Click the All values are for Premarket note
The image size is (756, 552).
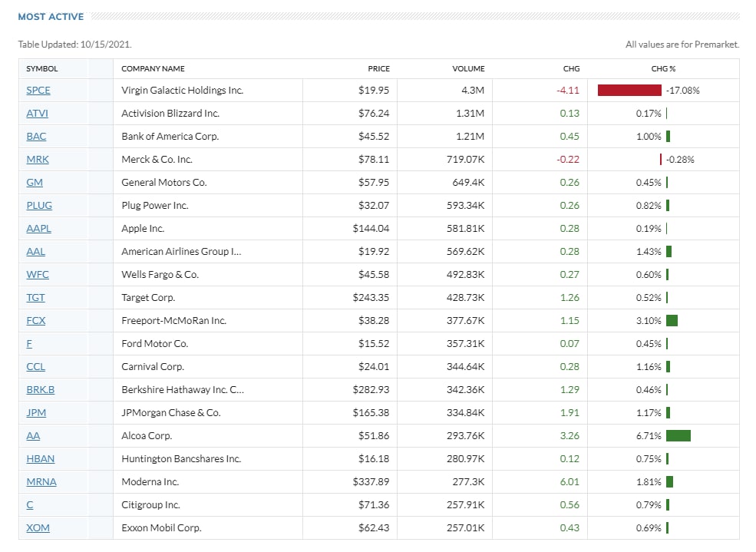click(x=682, y=45)
